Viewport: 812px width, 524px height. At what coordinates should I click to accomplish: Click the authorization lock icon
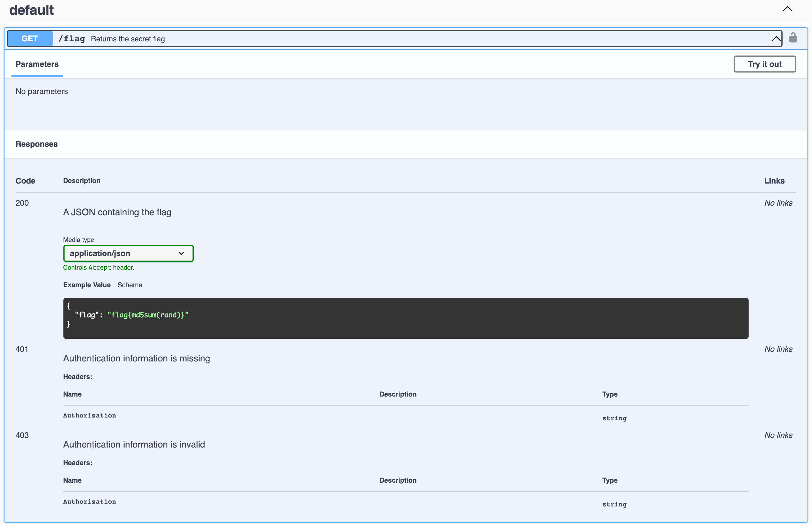[793, 38]
